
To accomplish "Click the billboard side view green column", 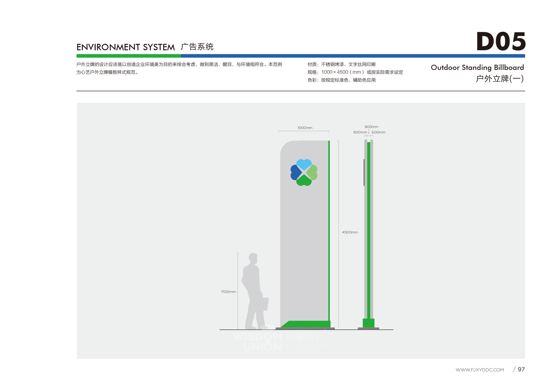I will click(x=369, y=230).
